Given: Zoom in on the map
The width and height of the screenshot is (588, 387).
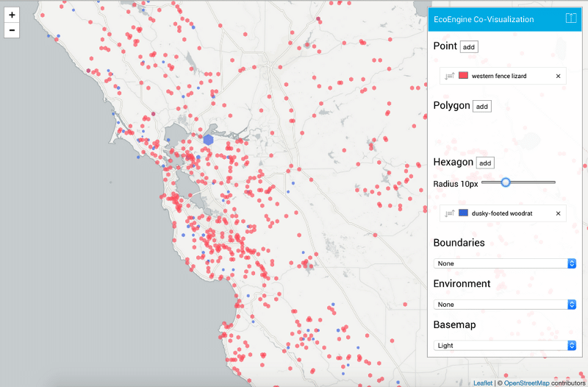Looking at the screenshot, I should [x=12, y=15].
